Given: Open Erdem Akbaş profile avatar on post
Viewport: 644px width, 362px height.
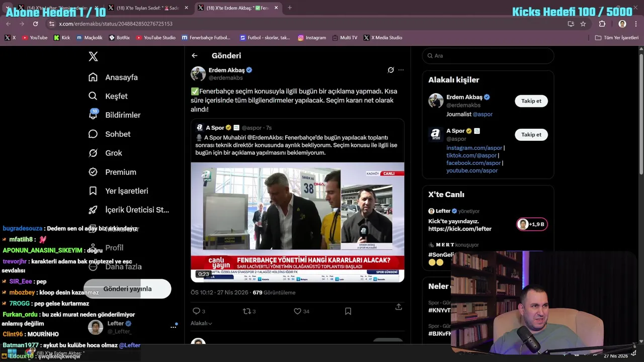Looking at the screenshot, I should [198, 73].
